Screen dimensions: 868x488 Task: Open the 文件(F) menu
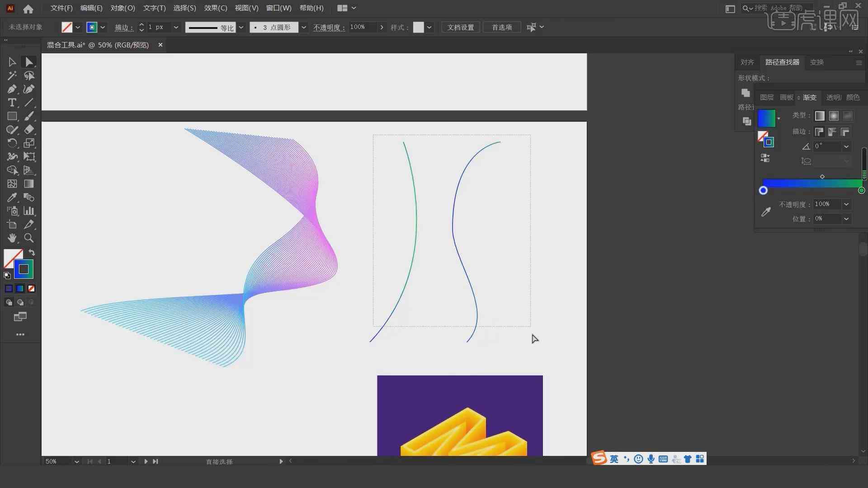point(61,8)
